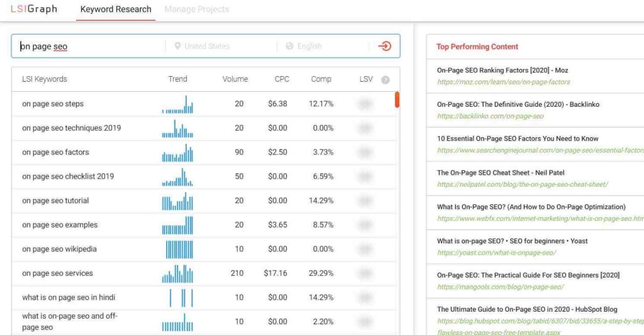Click the LSIGraph logo
The image size is (644, 335).
tap(34, 9)
